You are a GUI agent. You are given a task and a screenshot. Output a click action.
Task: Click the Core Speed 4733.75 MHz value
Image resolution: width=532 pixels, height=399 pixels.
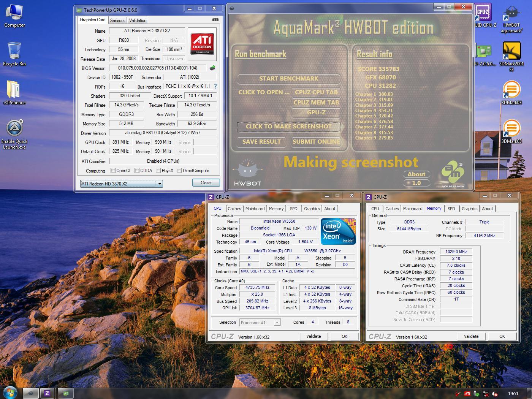tap(257, 288)
